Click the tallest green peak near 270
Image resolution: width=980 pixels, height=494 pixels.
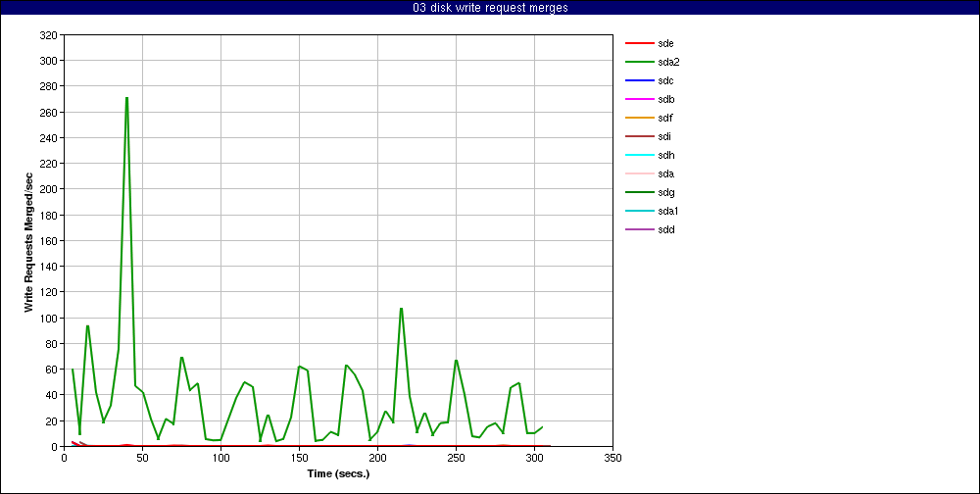[126, 98]
